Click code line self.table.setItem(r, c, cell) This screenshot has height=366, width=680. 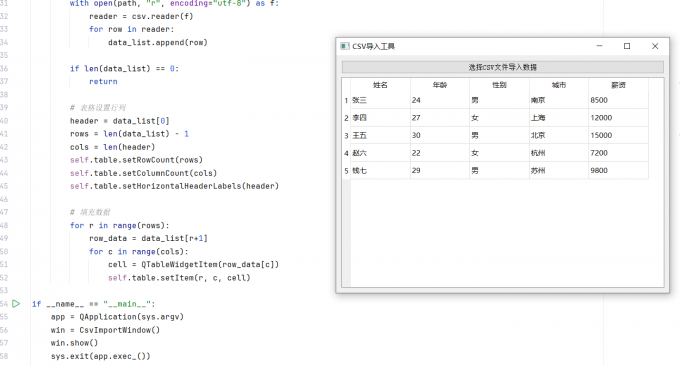pyautogui.click(x=179, y=278)
